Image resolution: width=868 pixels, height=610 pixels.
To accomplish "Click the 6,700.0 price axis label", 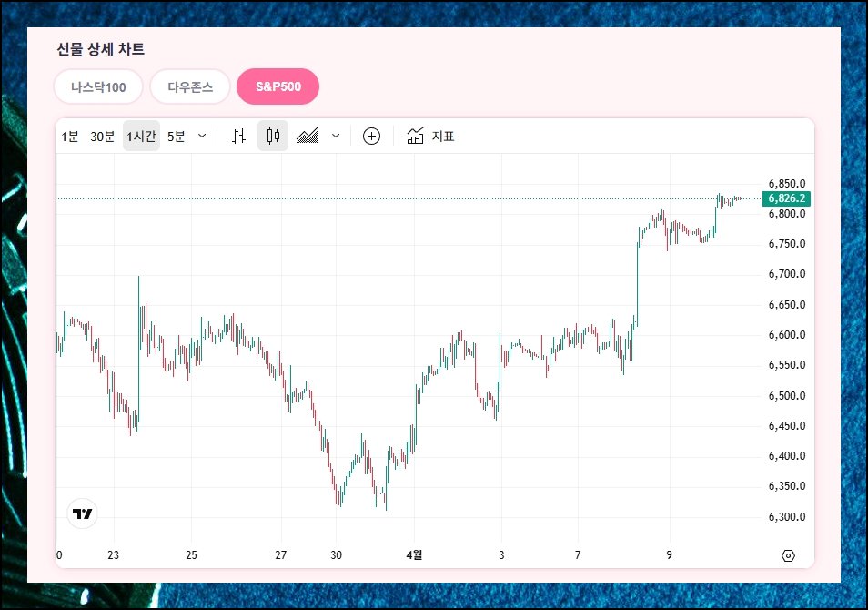I will [787, 274].
